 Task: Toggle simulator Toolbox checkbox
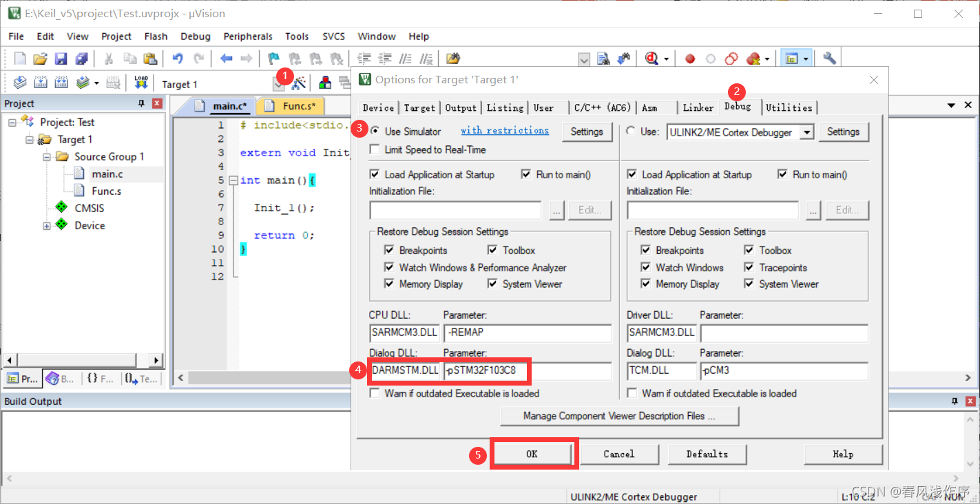coord(493,251)
